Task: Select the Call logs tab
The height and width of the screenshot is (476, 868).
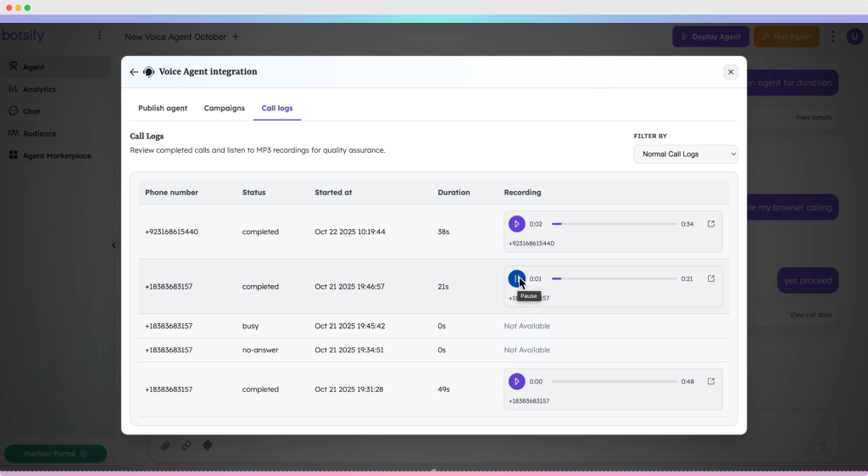Action: 277,108
